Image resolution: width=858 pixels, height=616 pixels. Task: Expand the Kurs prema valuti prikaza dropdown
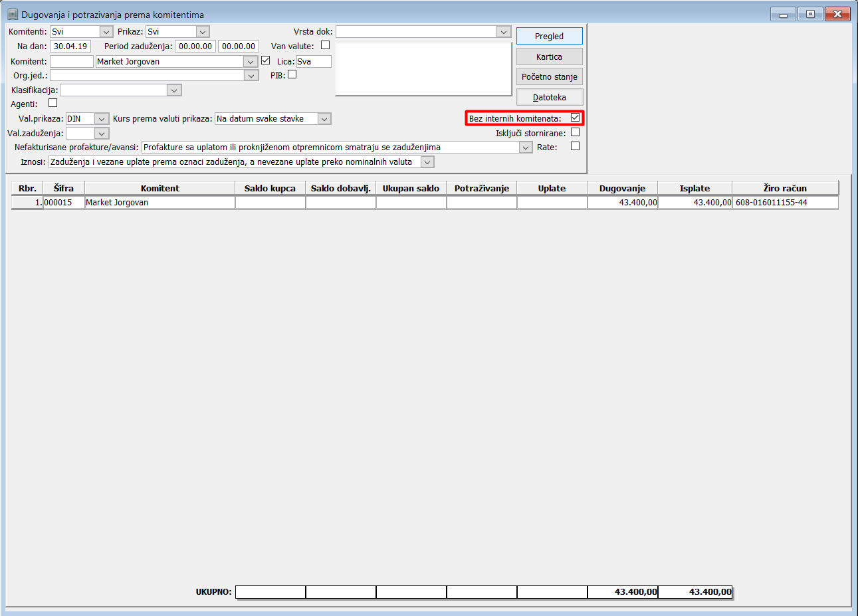click(324, 118)
